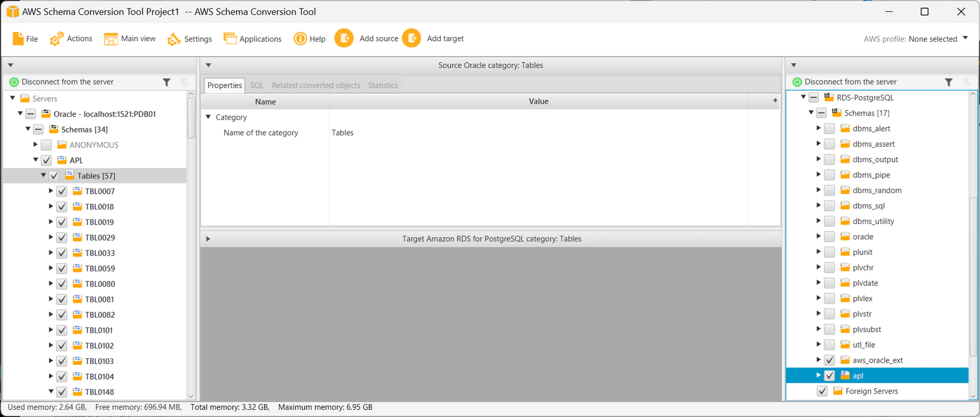
Task: Click the source tree vertical scrollbar thumb
Action: point(191,118)
